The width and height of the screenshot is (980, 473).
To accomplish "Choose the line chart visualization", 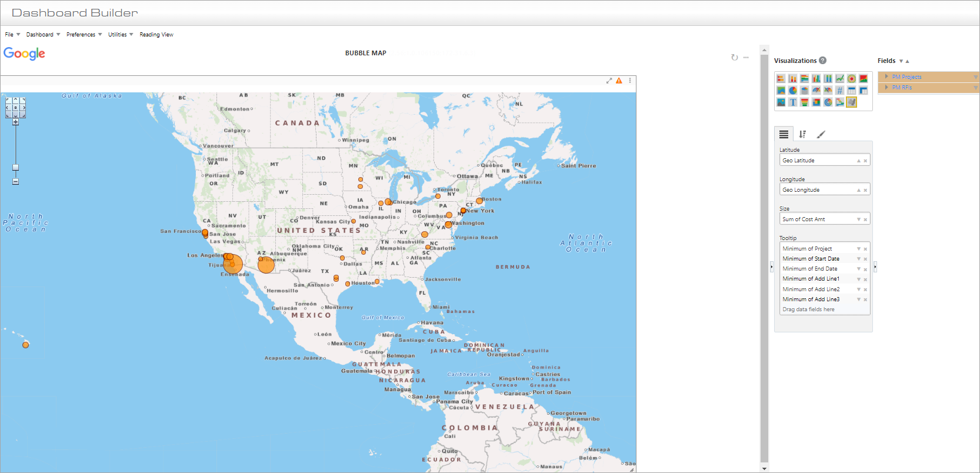I will click(x=840, y=79).
